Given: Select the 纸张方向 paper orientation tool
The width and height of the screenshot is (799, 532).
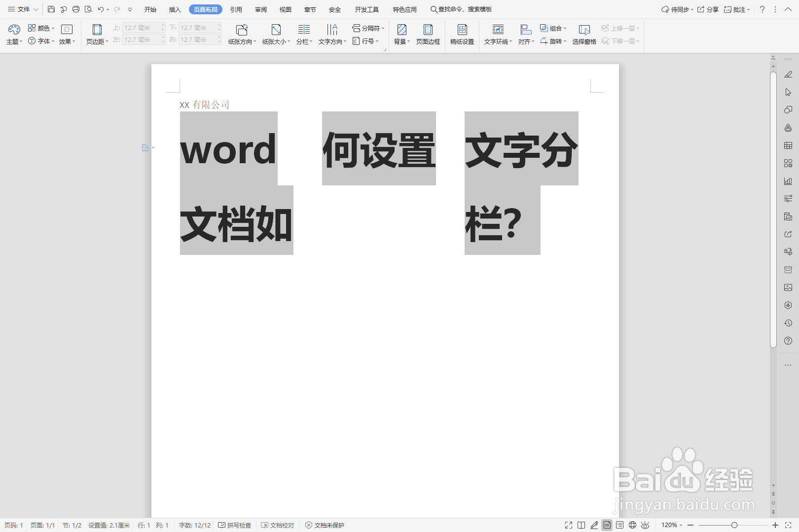Looking at the screenshot, I should pos(241,35).
